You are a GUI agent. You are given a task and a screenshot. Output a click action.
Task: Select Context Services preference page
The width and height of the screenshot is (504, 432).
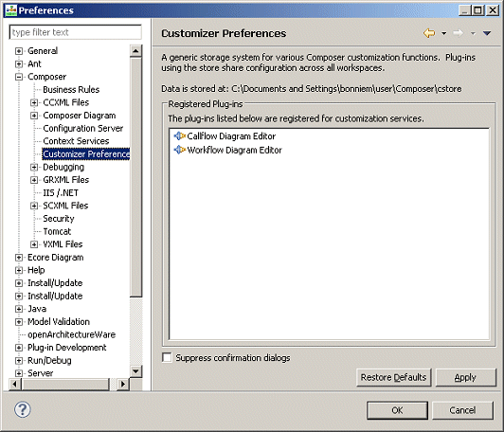[x=76, y=141]
